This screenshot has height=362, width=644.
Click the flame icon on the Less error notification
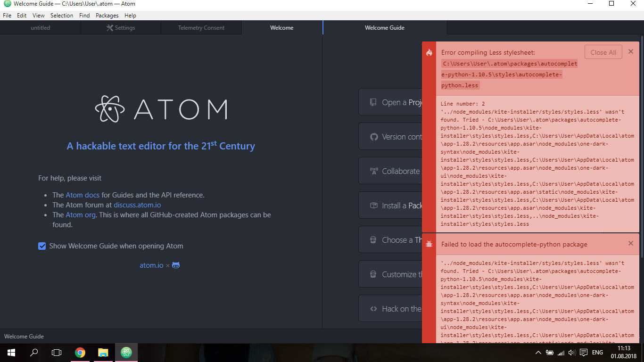[x=429, y=53]
